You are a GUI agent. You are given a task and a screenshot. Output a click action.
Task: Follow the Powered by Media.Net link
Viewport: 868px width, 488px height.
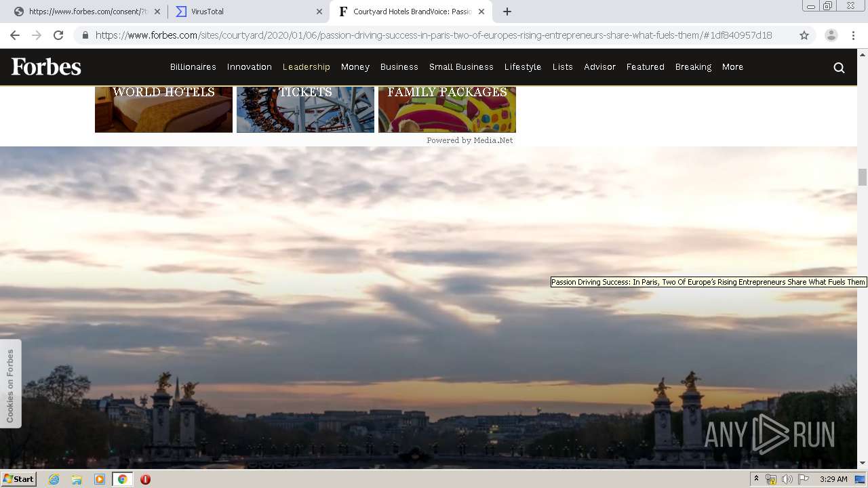pyautogui.click(x=470, y=140)
